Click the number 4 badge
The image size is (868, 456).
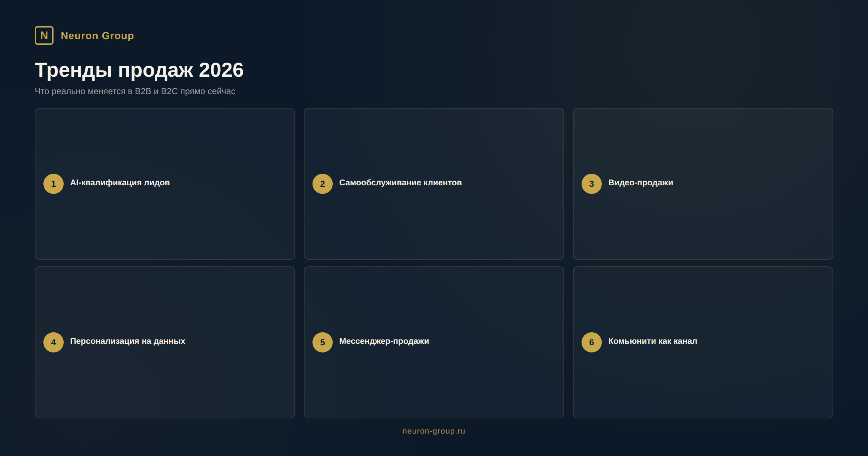click(x=54, y=342)
